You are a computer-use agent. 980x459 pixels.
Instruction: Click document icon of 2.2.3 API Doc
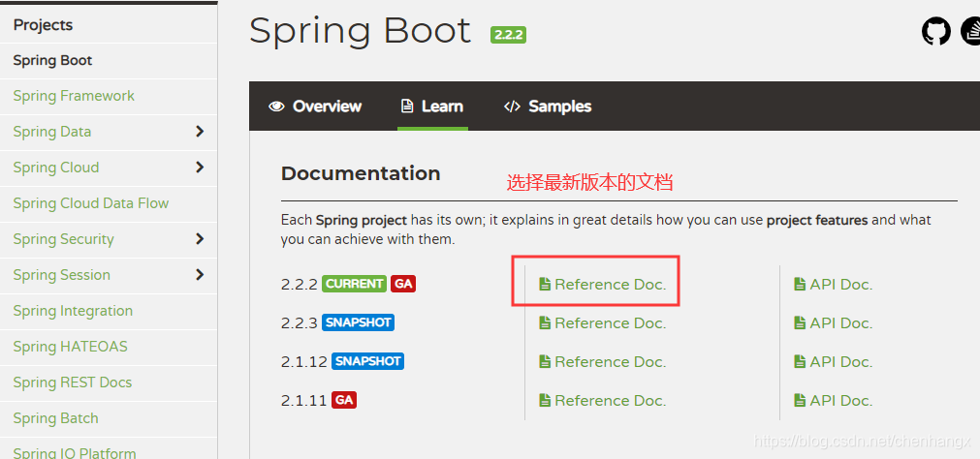coord(800,322)
